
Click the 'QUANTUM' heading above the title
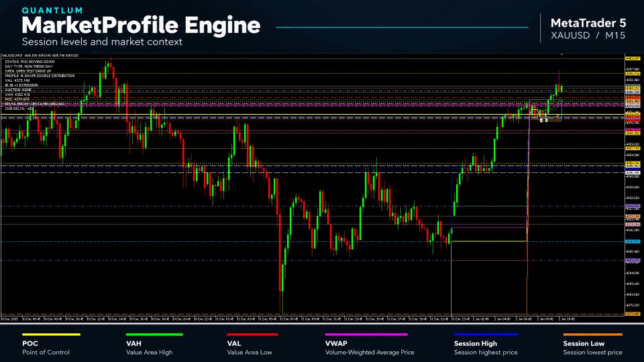(x=52, y=10)
